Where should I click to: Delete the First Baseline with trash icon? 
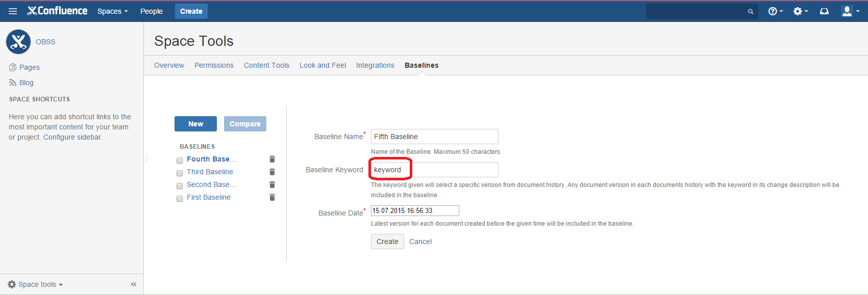pos(272,198)
